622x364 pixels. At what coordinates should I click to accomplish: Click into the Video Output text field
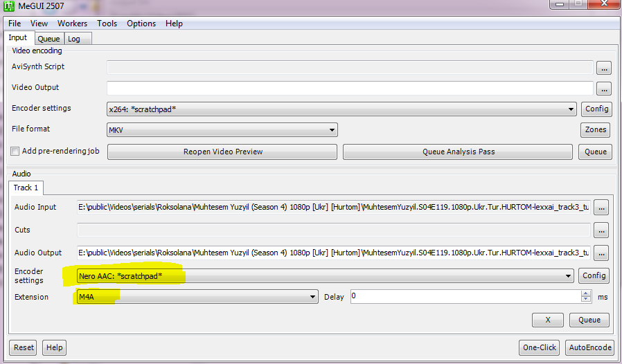coord(350,89)
